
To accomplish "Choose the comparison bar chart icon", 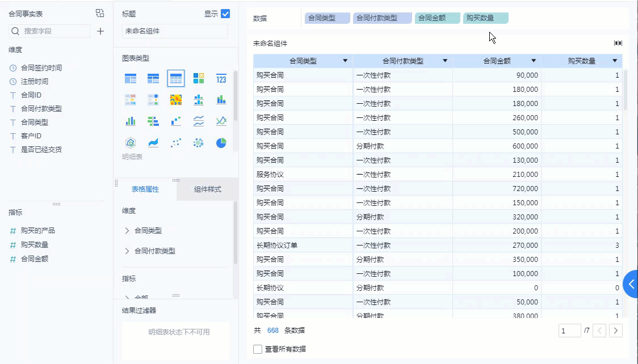I will point(153,121).
